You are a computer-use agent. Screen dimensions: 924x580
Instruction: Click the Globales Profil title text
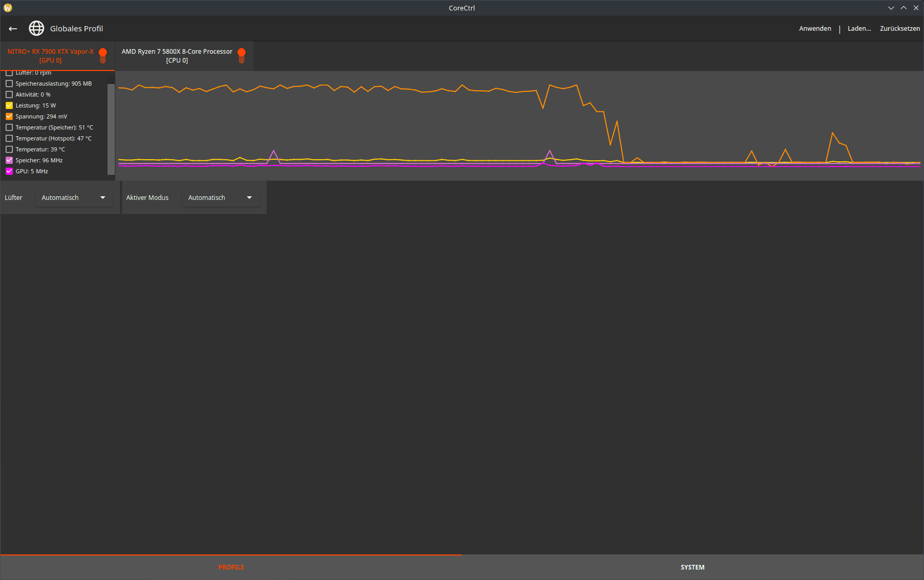(x=77, y=29)
